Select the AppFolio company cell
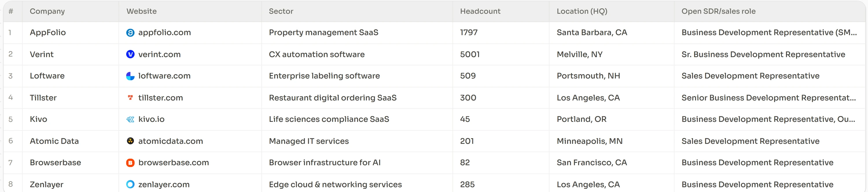868x192 pixels. tap(70, 33)
